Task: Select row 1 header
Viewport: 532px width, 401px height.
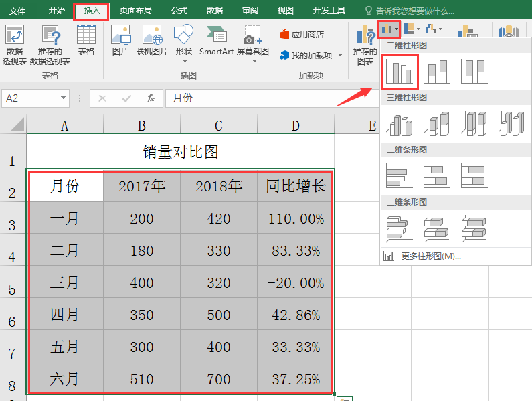Action: coord(13,151)
